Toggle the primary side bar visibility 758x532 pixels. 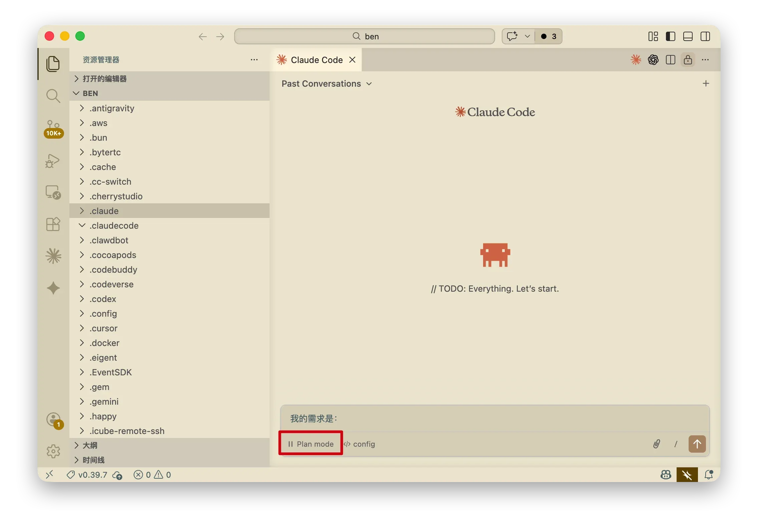[671, 36]
